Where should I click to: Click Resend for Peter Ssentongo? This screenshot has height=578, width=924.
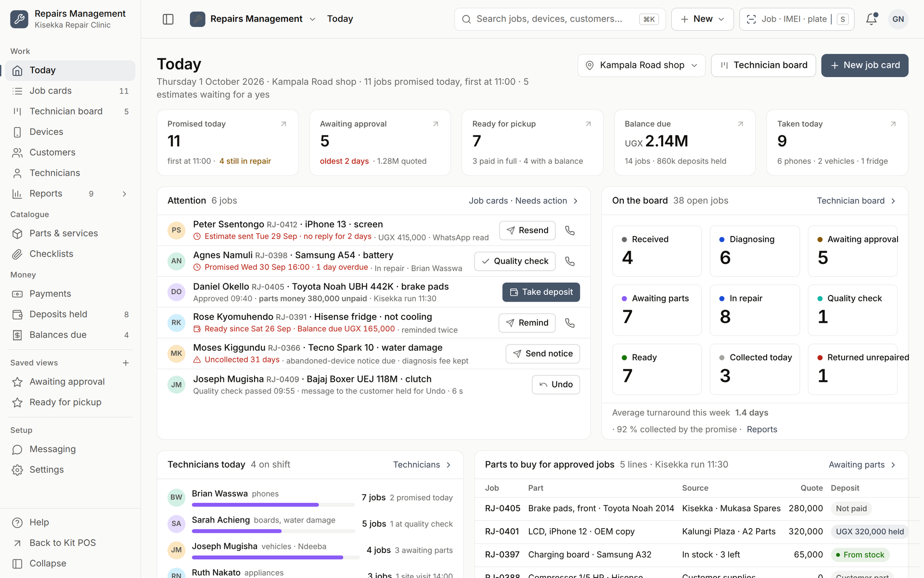527,230
